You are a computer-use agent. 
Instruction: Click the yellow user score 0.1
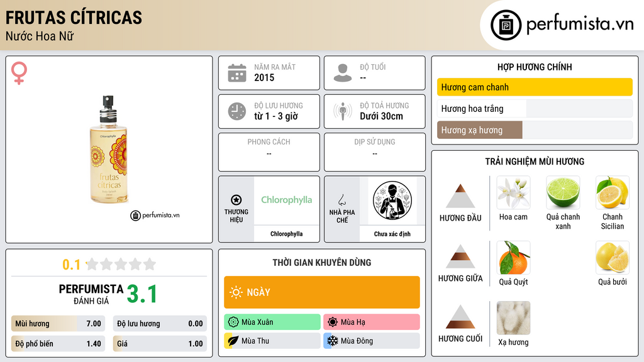(72, 265)
